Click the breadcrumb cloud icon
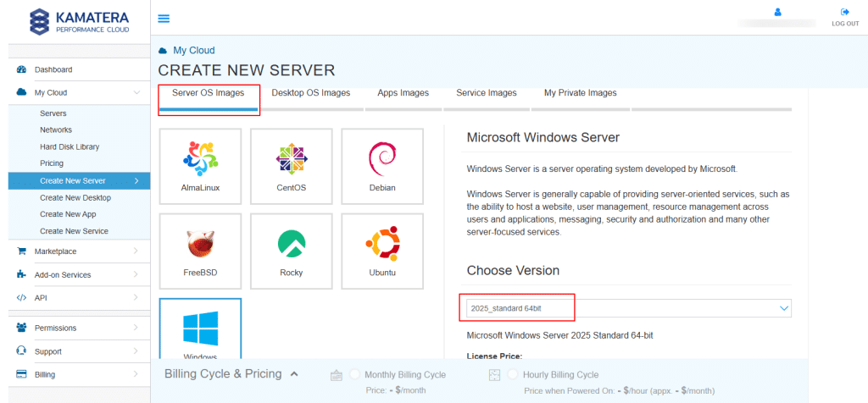This screenshot has height=403, width=868. (x=163, y=51)
